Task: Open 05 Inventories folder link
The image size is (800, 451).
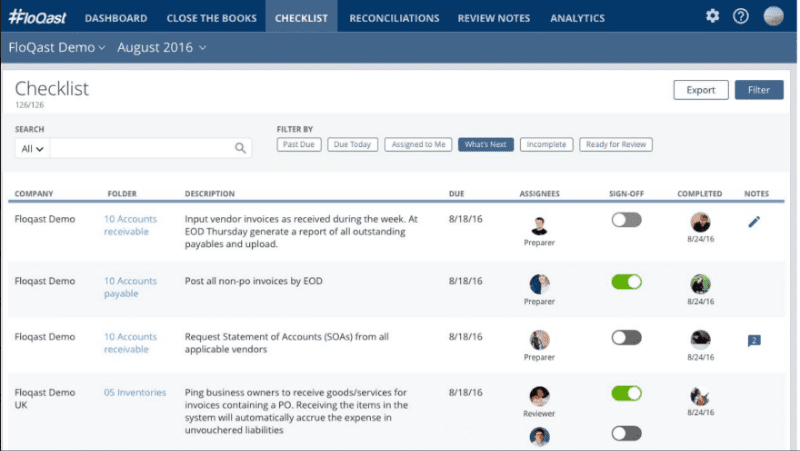Action: (135, 392)
